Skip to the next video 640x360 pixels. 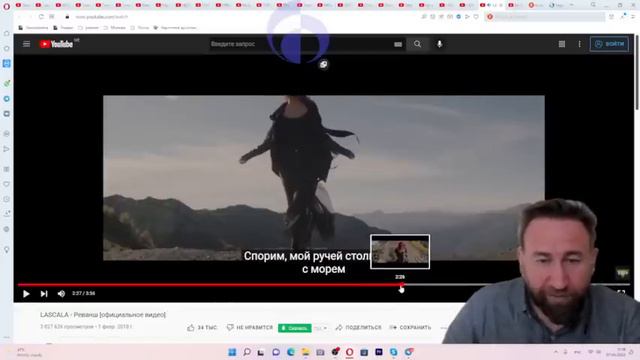click(x=44, y=293)
